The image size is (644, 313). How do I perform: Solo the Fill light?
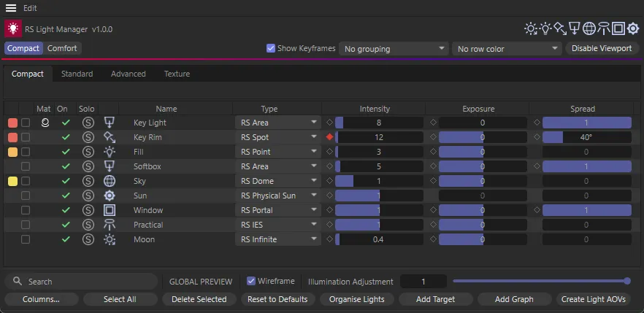88,152
